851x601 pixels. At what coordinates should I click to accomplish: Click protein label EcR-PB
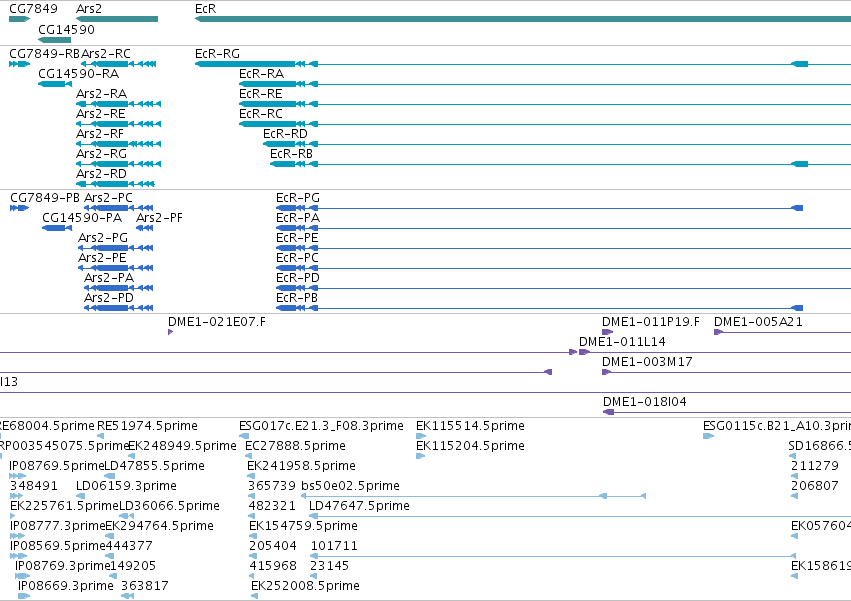point(297,299)
